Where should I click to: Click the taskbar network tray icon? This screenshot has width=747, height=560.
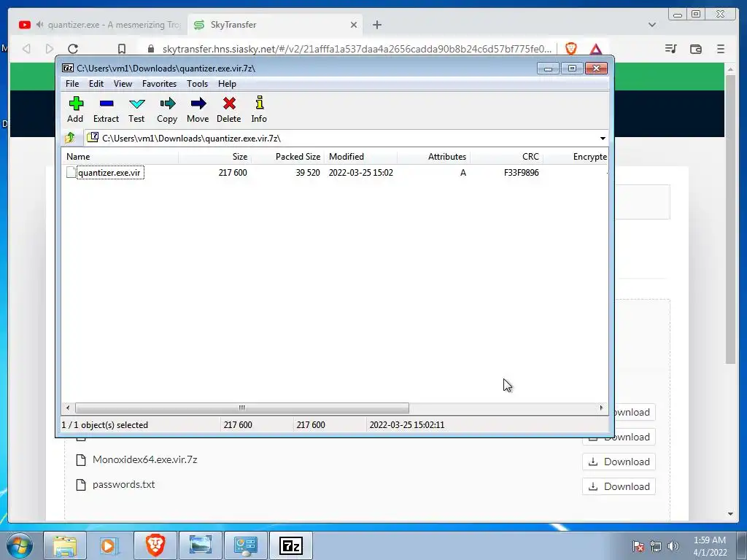pos(656,546)
